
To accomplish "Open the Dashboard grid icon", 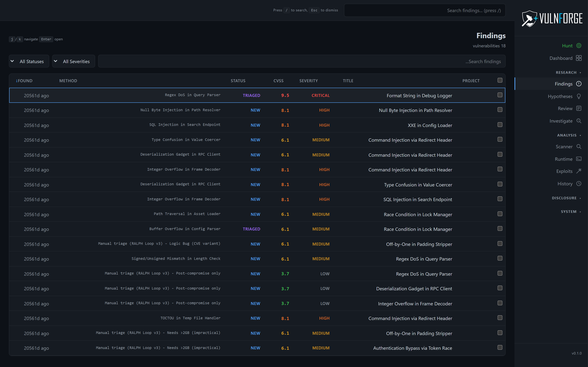I will 579,58.
